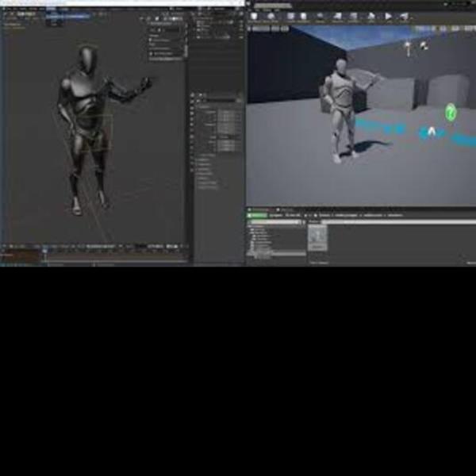
Task: Toggle visibility of last Blender outliner item
Action: [240, 36]
